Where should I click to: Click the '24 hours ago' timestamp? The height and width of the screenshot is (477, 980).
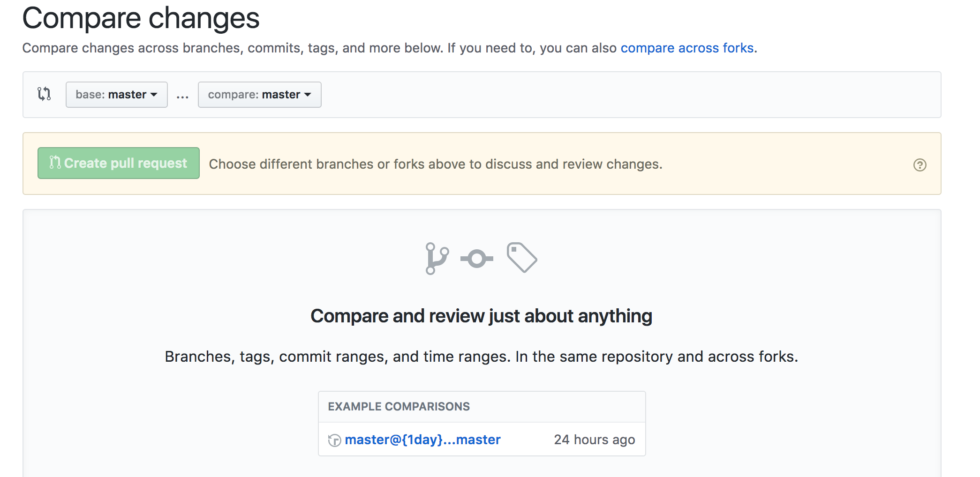coord(594,440)
